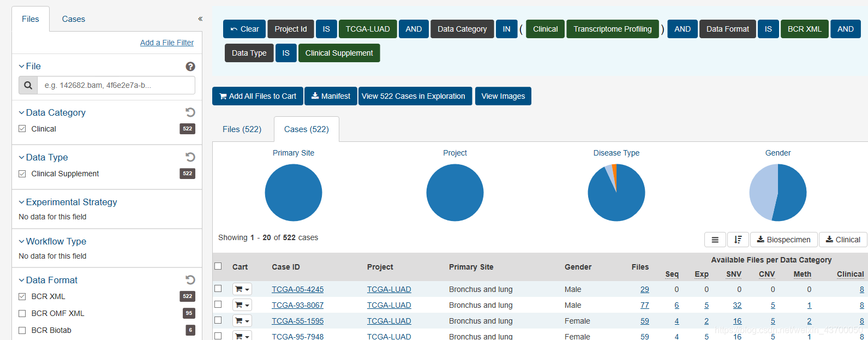Download the Manifest
Viewport: 868px width, 340px height.
pos(331,96)
